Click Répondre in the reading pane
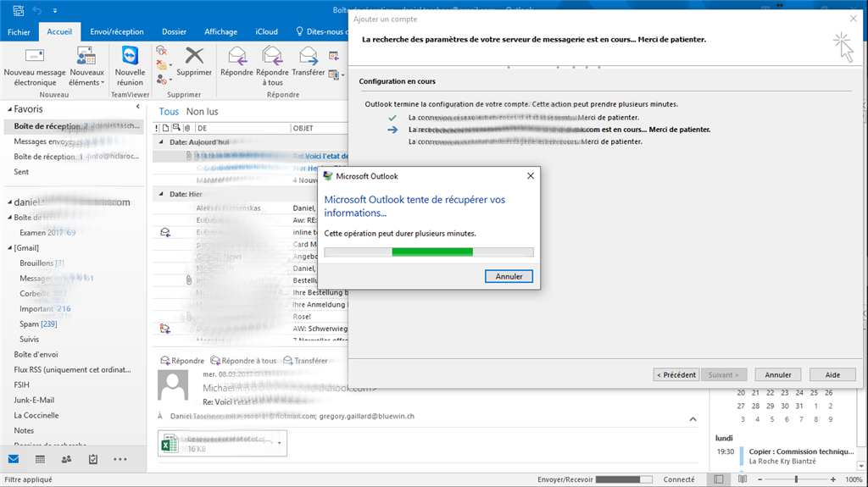Image resolution: width=868 pixels, height=487 pixels. tap(182, 361)
